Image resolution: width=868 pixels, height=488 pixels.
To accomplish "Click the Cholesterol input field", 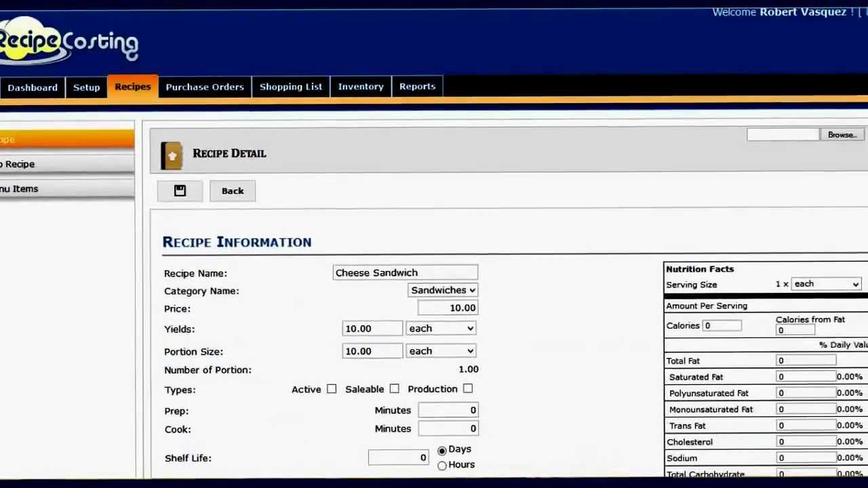I will [x=806, y=442].
